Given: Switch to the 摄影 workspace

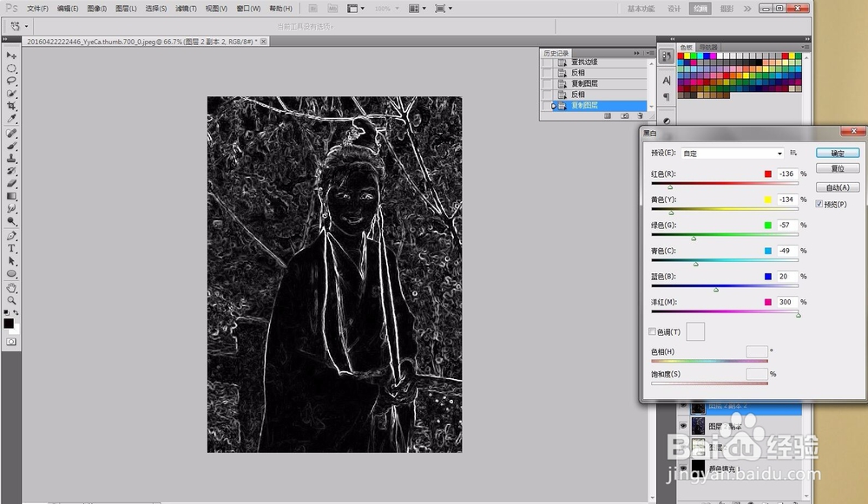Looking at the screenshot, I should pyautogui.click(x=727, y=9).
